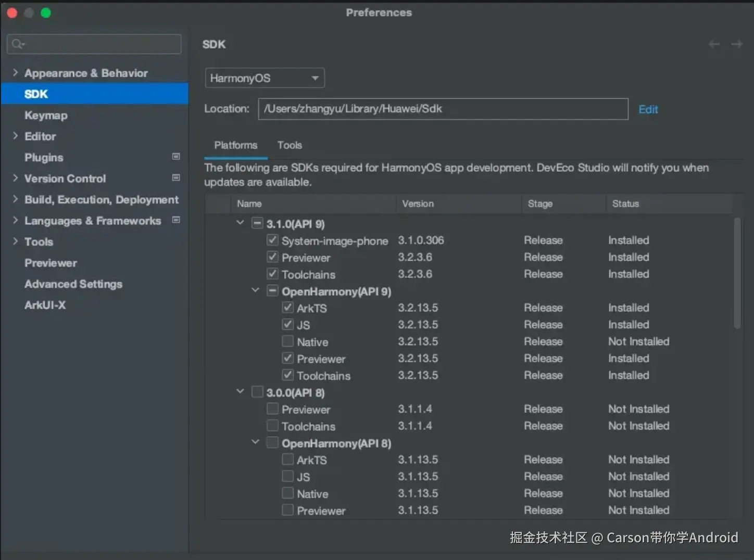The height and width of the screenshot is (560, 754).
Task: Expand the Editor section chevron
Action: [x=15, y=136]
